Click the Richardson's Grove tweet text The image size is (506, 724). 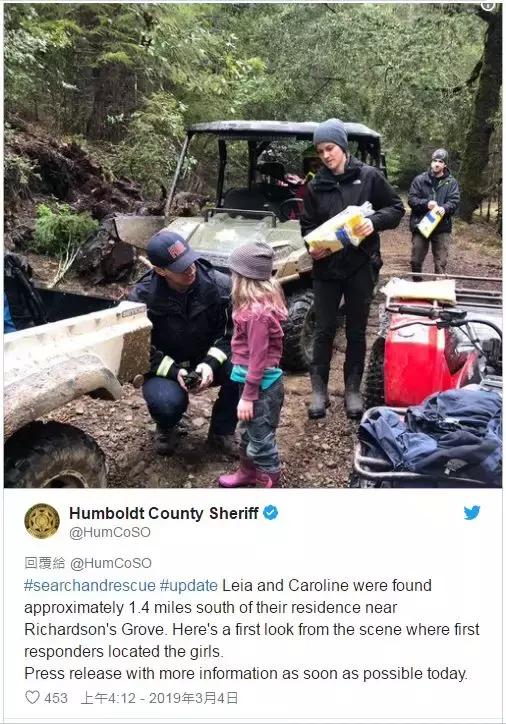(94, 629)
